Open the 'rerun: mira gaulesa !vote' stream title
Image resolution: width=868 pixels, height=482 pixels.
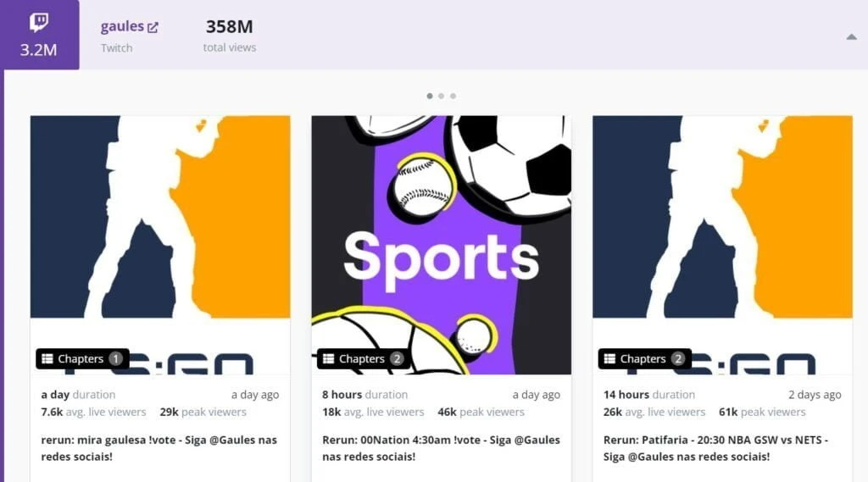coord(159,448)
